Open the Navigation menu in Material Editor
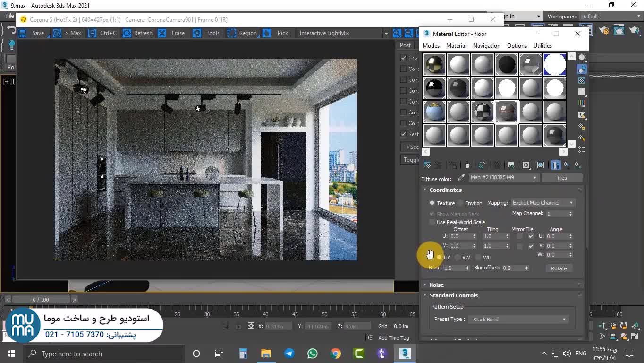The image size is (644, 363). click(x=486, y=46)
